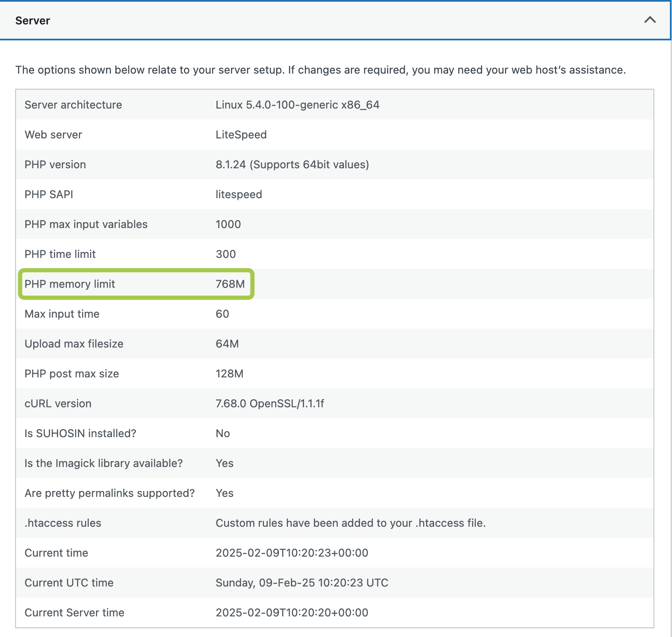This screenshot has height=637, width=672.
Task: Select the PHP version 8.1.24 value
Action: coord(292,165)
